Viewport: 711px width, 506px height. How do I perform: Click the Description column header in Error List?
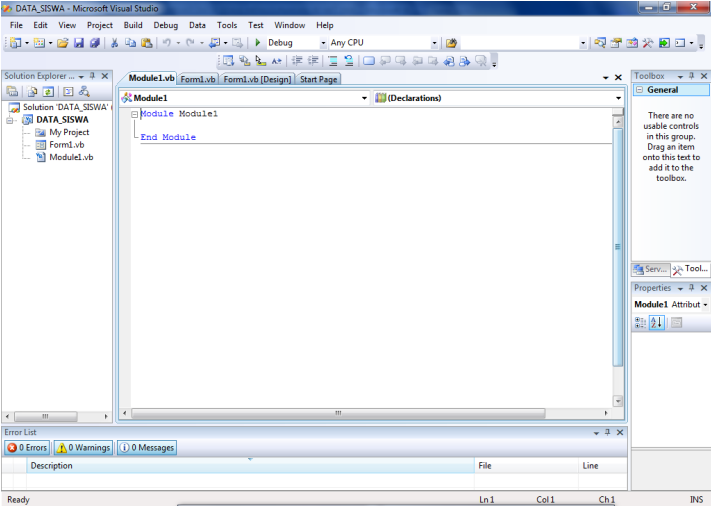[250, 466]
